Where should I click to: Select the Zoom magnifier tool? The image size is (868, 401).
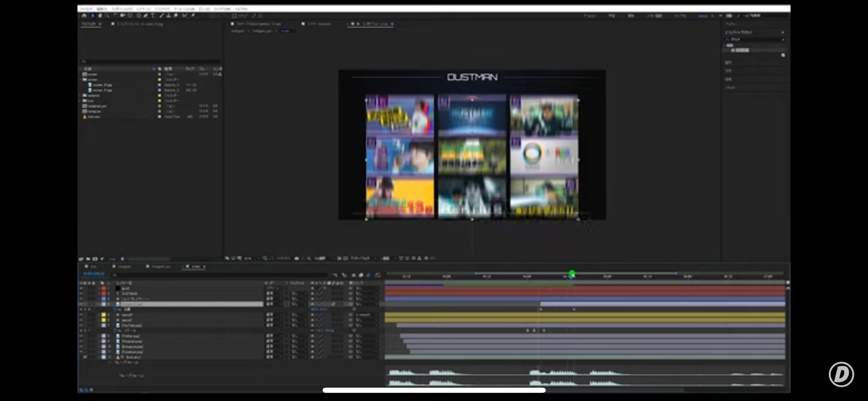coord(107,16)
